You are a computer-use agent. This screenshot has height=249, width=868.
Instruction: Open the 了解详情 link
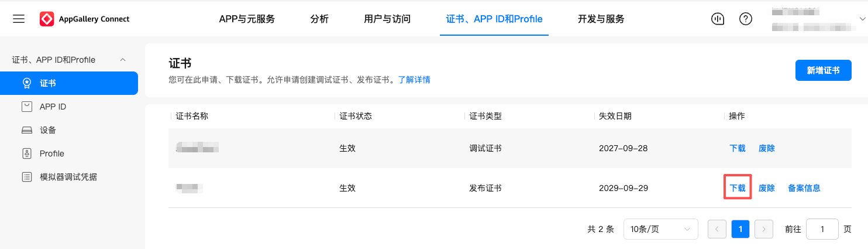click(414, 80)
